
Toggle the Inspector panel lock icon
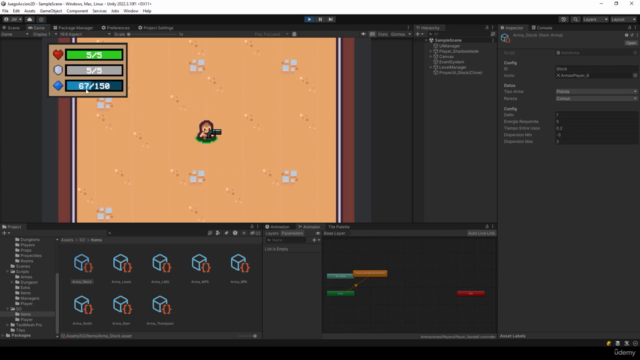coord(629,28)
